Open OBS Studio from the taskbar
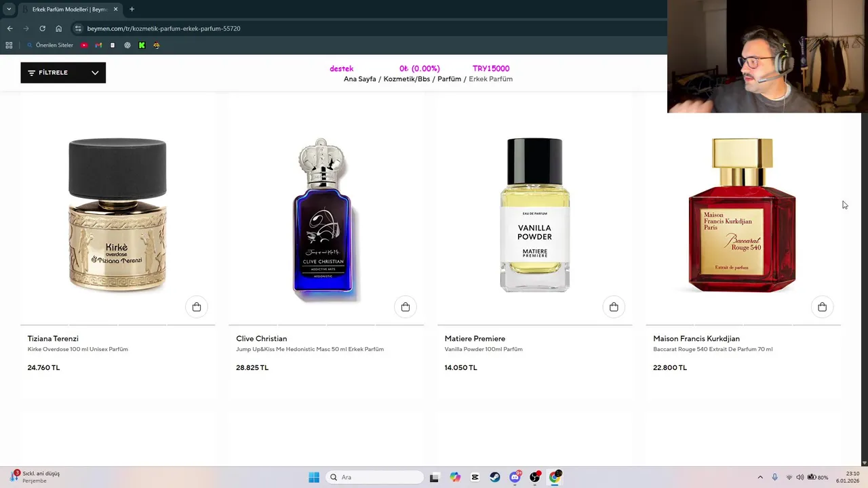 coord(535,477)
